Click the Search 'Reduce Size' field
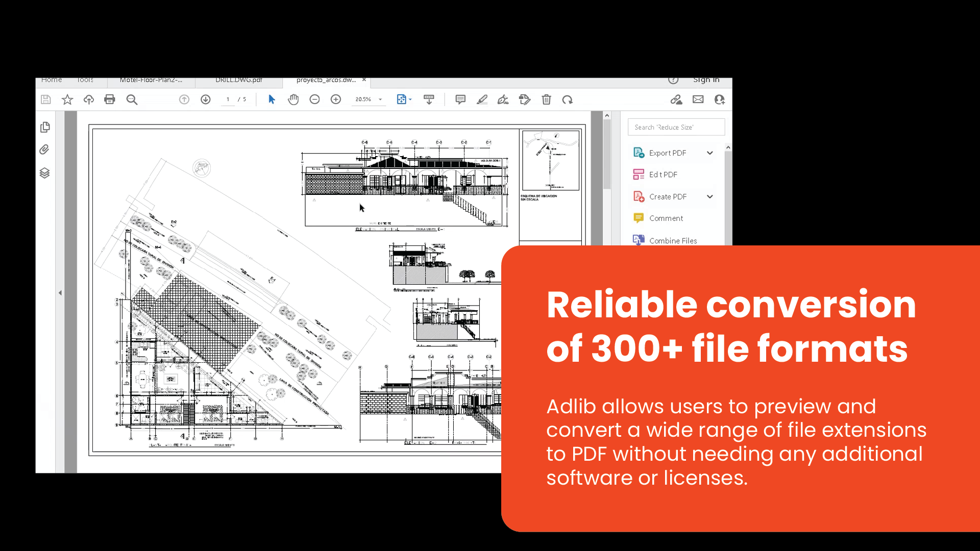The width and height of the screenshot is (980, 551). pos(676,127)
